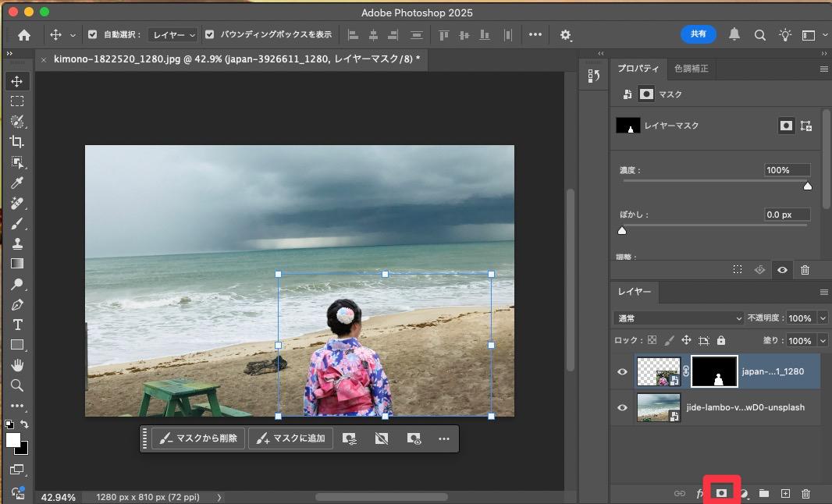
Task: Open the options bar gear settings
Action: pos(566,35)
